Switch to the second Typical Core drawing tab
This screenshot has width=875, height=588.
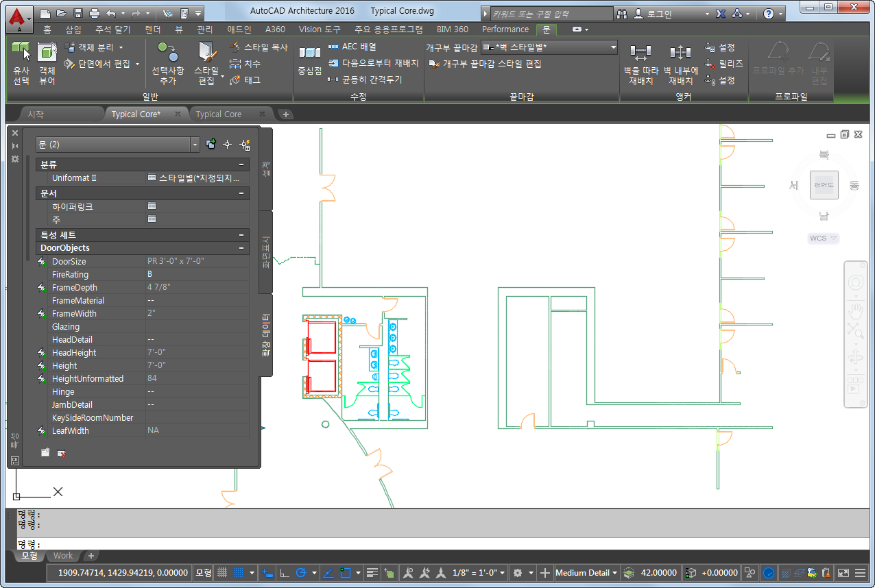[x=219, y=114]
